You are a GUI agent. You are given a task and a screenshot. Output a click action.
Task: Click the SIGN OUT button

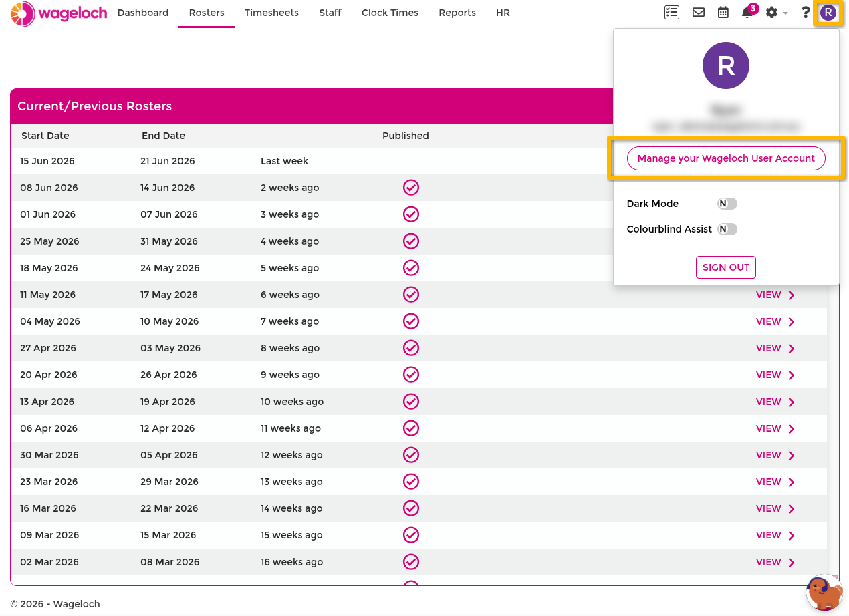pyautogui.click(x=726, y=267)
